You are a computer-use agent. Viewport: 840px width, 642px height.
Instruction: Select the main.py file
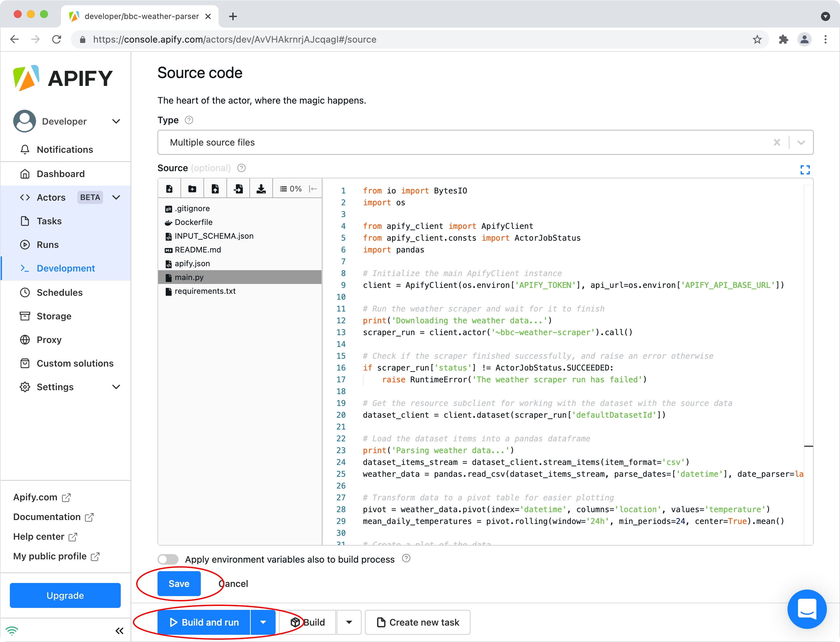[189, 277]
